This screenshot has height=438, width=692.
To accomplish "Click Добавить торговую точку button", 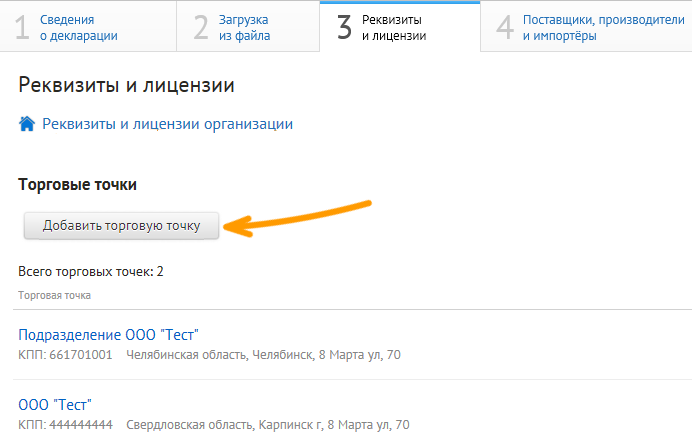I will point(121,226).
